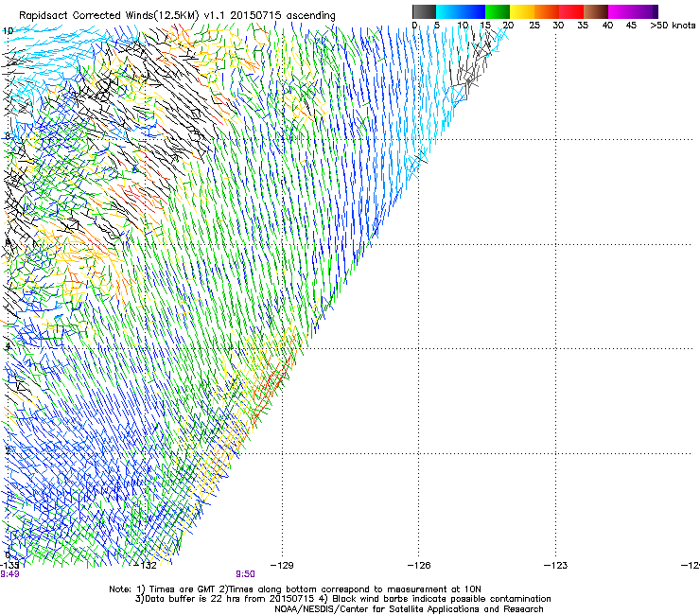Click the '2' latitude axis label

[x=8, y=451]
